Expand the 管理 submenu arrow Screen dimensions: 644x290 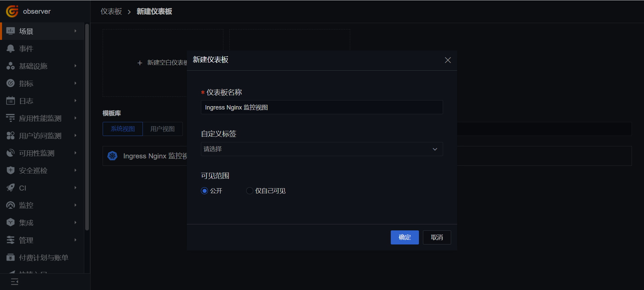pos(75,240)
